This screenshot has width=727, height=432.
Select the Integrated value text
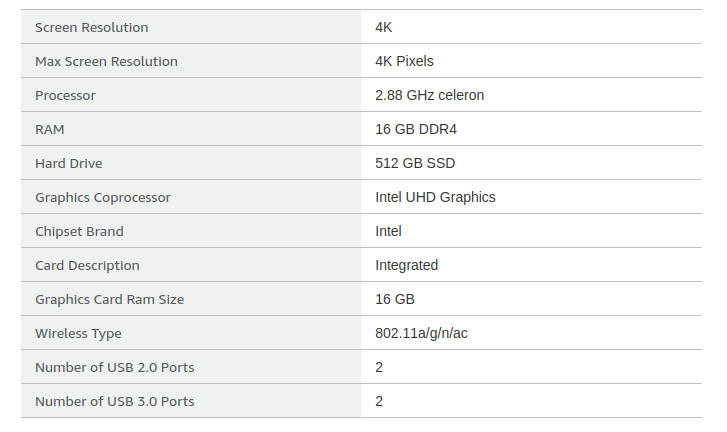407,265
